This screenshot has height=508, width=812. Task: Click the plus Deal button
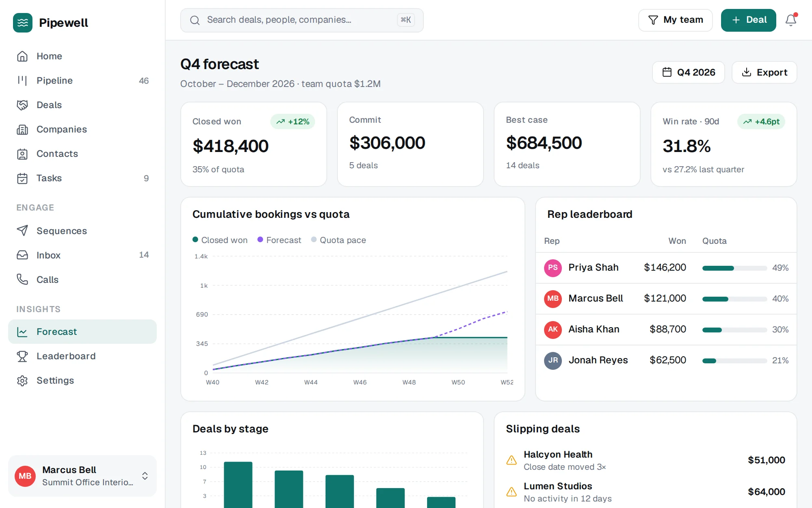tap(748, 20)
